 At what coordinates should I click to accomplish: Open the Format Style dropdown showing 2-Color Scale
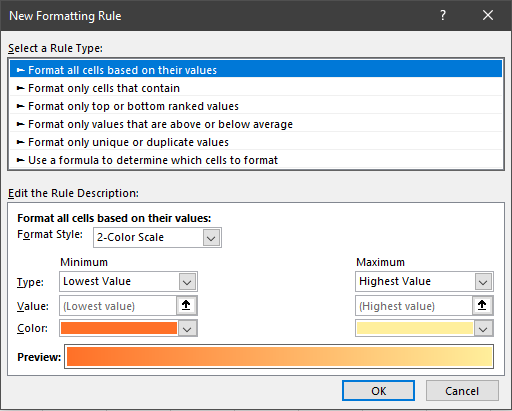click(x=157, y=237)
